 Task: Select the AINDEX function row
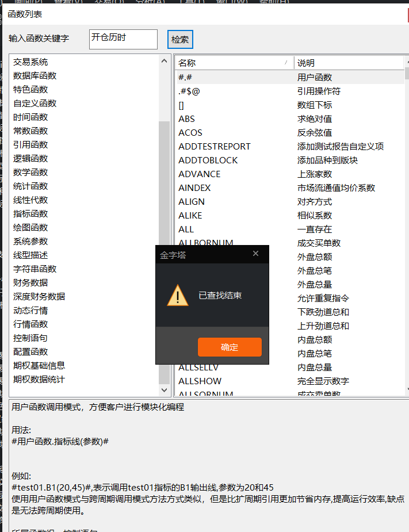click(290, 188)
